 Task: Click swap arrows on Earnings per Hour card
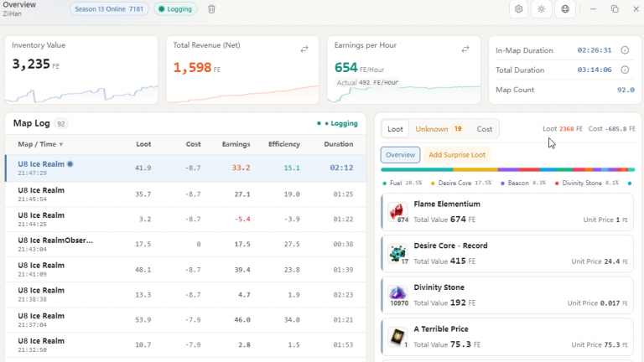[465, 49]
